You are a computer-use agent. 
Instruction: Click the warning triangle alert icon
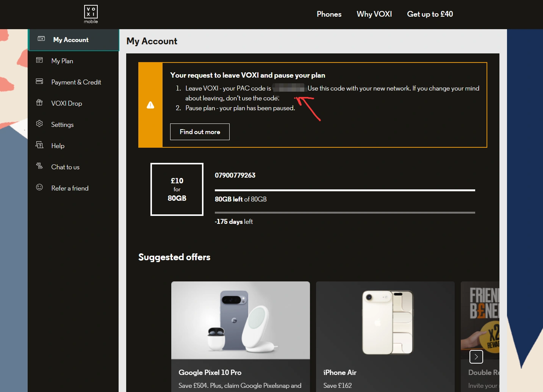150,105
